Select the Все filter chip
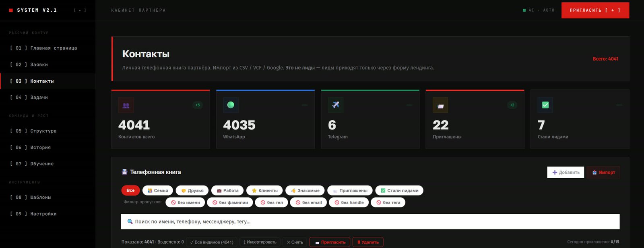Screen dimensions: 644x248 point(130,190)
